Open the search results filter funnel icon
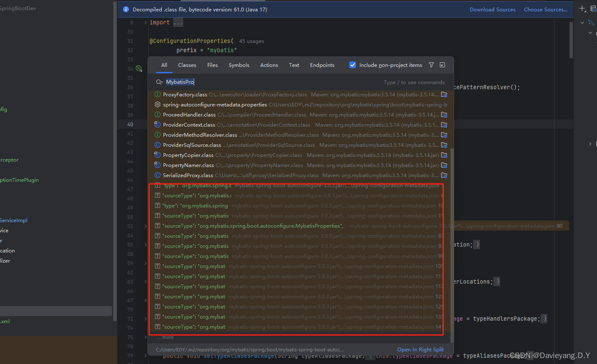 (x=431, y=65)
